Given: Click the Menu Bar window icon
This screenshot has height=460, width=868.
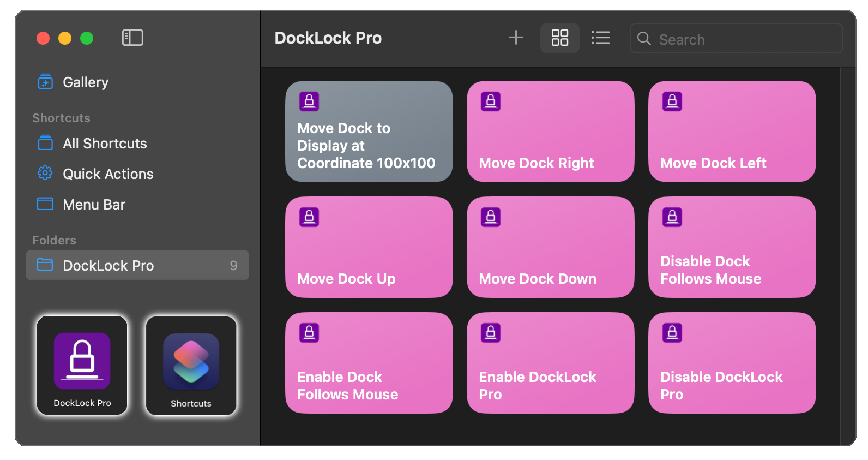Looking at the screenshot, I should tap(45, 204).
